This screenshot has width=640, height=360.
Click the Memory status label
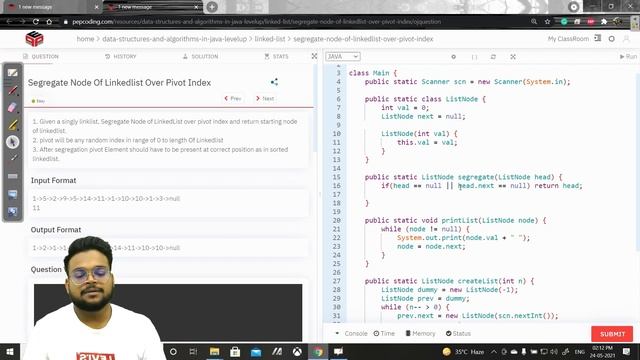(x=420, y=333)
